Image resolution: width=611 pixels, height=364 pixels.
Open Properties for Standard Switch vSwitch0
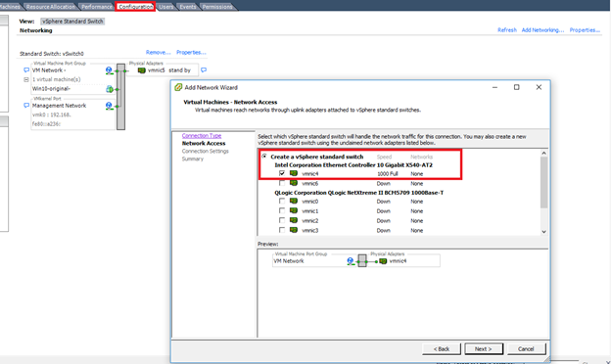click(191, 52)
